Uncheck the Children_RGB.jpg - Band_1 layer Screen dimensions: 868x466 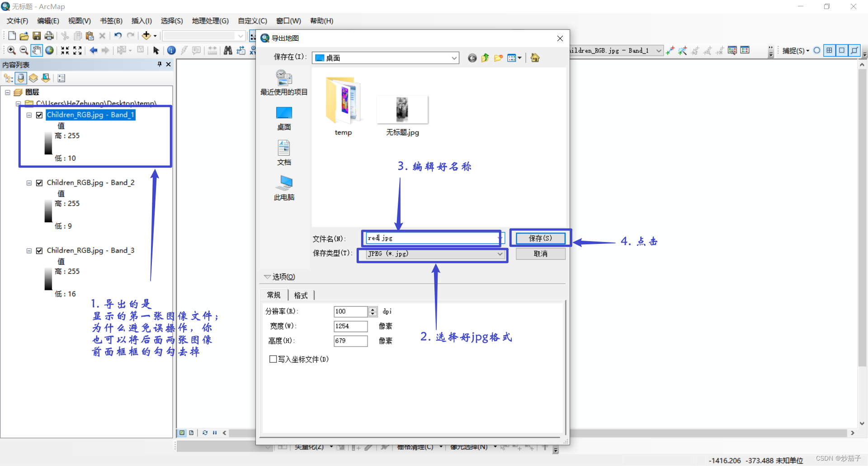point(39,115)
